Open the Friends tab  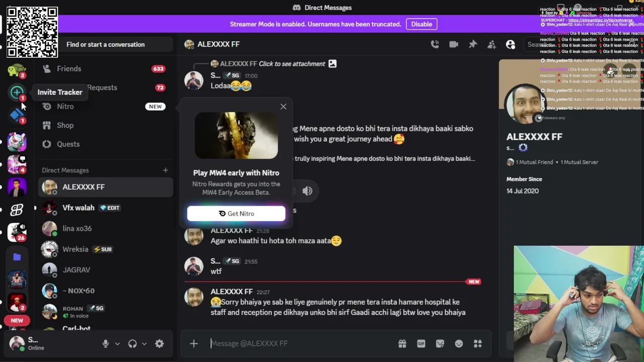pyautogui.click(x=105, y=69)
